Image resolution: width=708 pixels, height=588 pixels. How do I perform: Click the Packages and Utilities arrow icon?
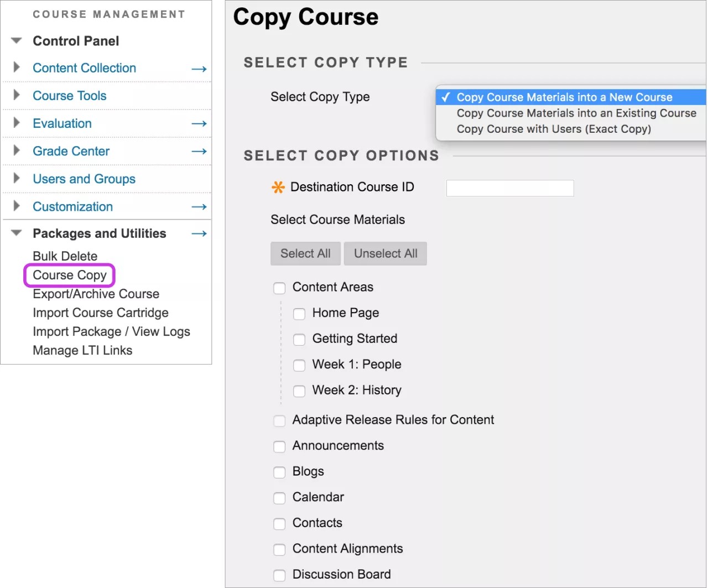[199, 233]
